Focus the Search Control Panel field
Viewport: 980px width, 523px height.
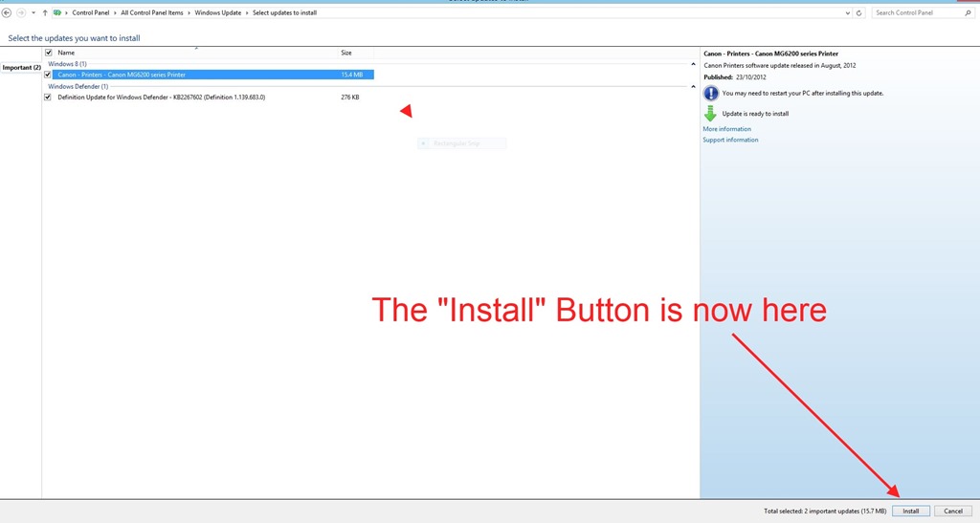tap(918, 12)
